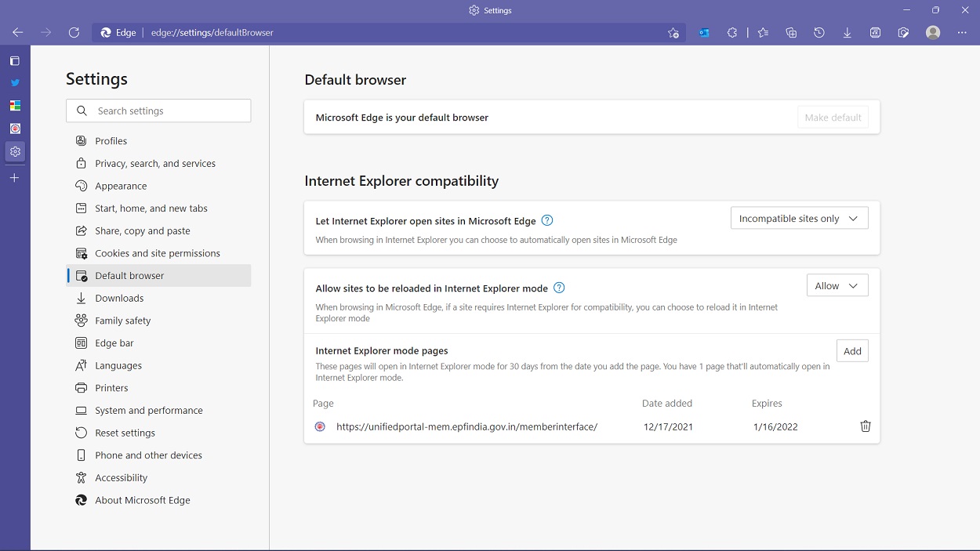Open Start, home, and new tabs settings
The width and height of the screenshot is (980, 551).
tap(158, 208)
